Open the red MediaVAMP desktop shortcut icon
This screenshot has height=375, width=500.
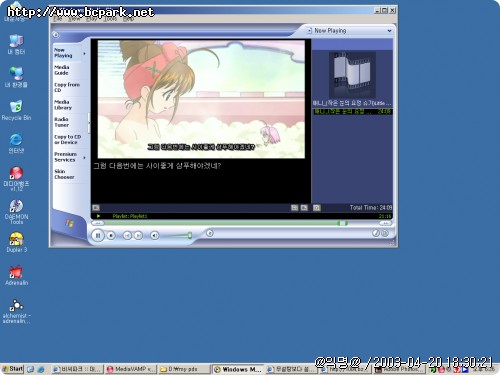pos(16,179)
